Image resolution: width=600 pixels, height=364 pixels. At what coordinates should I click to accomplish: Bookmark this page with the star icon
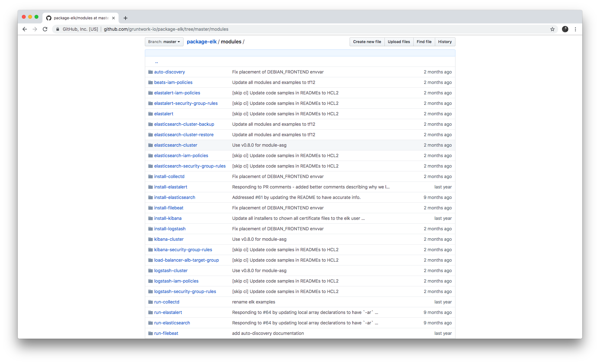click(x=552, y=29)
